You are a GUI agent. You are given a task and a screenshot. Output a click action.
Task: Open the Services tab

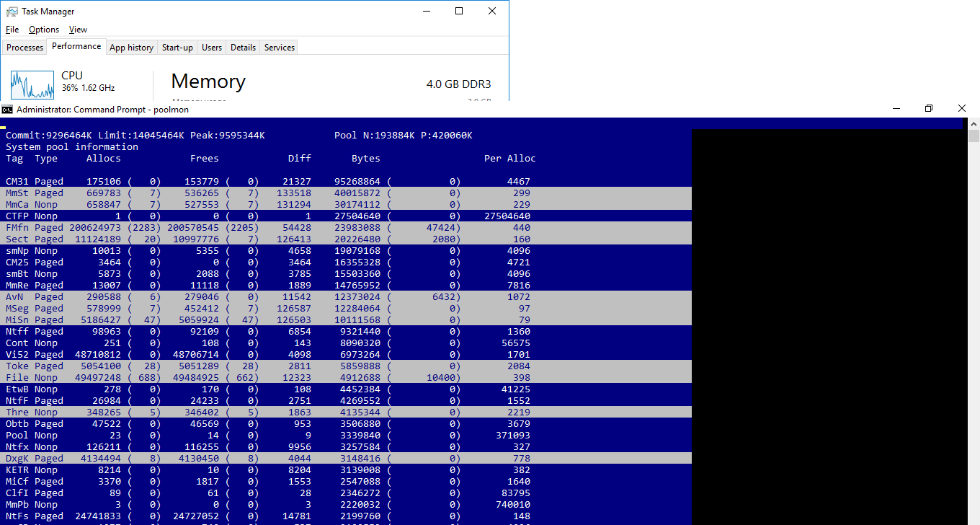click(x=280, y=48)
